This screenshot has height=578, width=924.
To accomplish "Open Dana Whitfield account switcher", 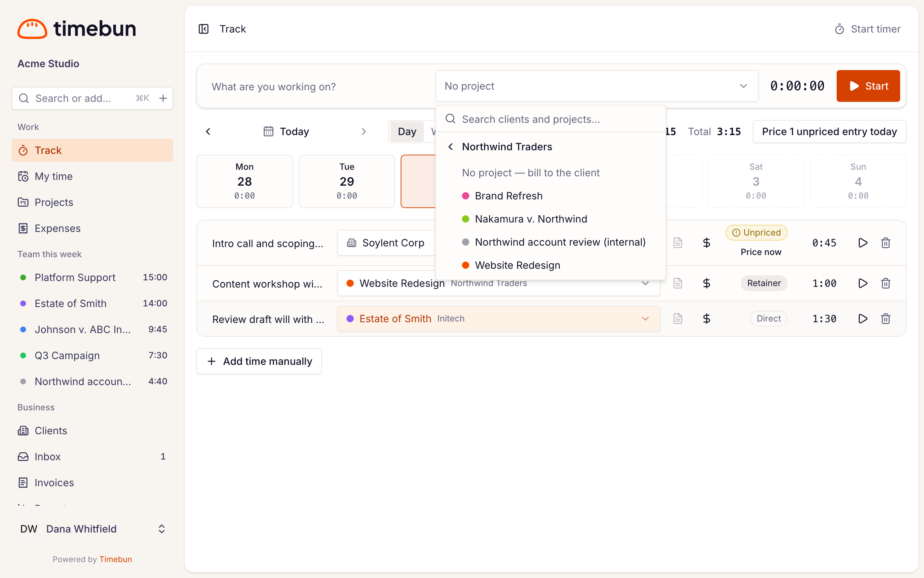I will [x=92, y=529].
